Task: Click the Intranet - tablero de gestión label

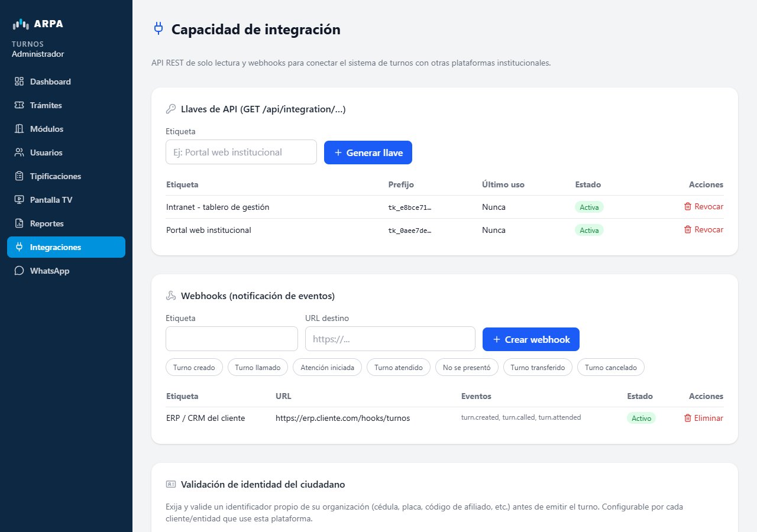Action: [218, 207]
